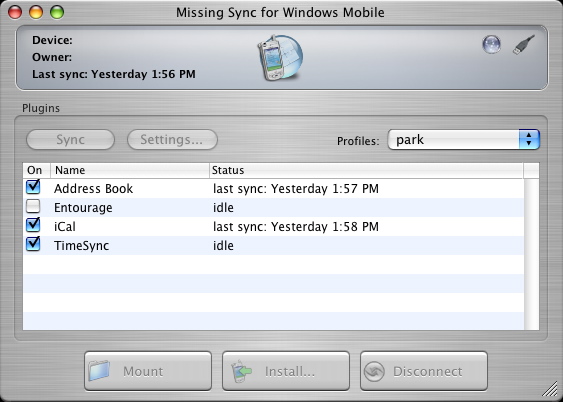Click the Mount button
Screen dimensions: 563x402
point(148,371)
